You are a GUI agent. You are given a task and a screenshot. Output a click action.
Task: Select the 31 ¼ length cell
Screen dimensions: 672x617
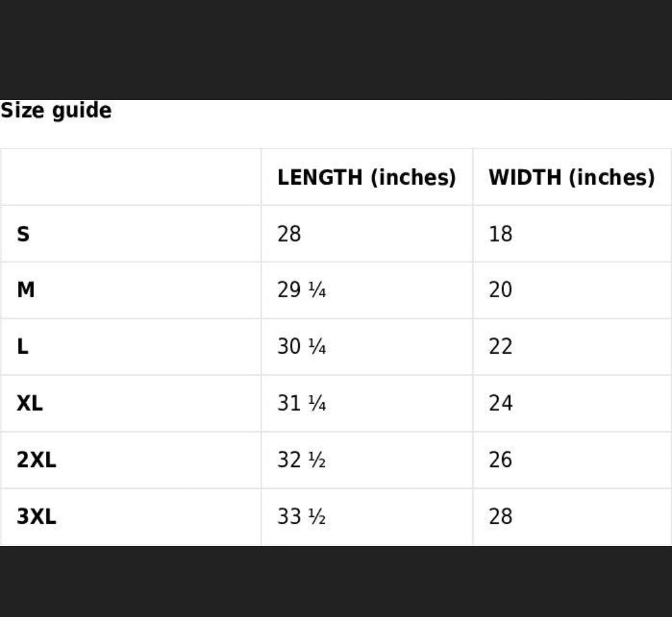click(x=301, y=403)
